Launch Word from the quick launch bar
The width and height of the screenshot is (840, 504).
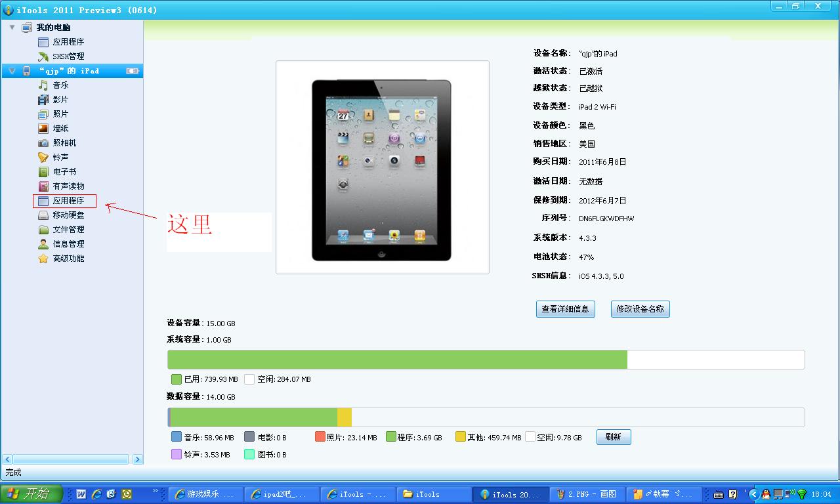82,493
